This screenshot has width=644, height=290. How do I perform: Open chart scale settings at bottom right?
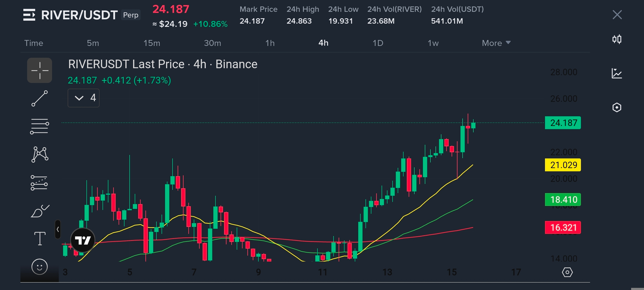click(x=567, y=272)
